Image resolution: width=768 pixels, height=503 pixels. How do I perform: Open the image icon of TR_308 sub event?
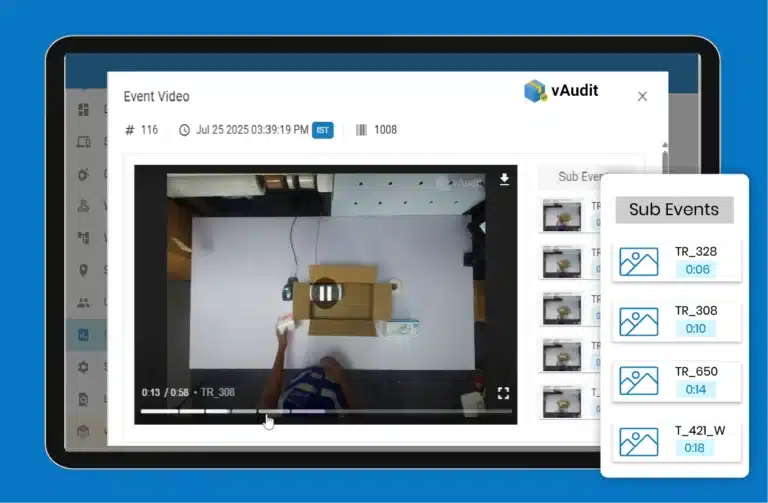pos(639,321)
